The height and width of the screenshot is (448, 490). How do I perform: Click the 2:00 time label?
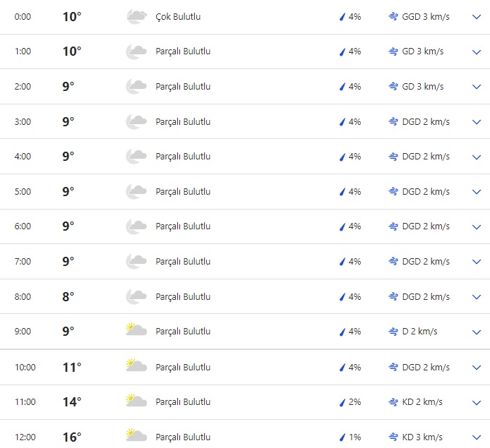(23, 86)
